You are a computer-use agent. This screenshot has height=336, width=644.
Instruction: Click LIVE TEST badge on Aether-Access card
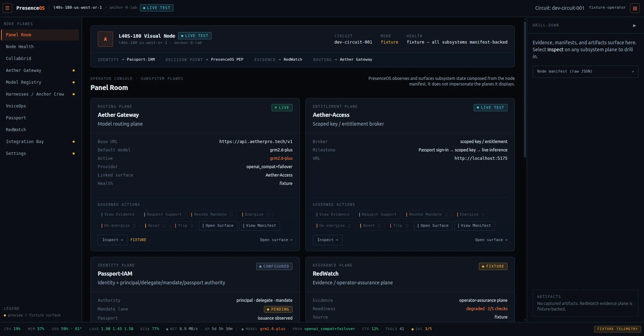pyautogui.click(x=490, y=108)
